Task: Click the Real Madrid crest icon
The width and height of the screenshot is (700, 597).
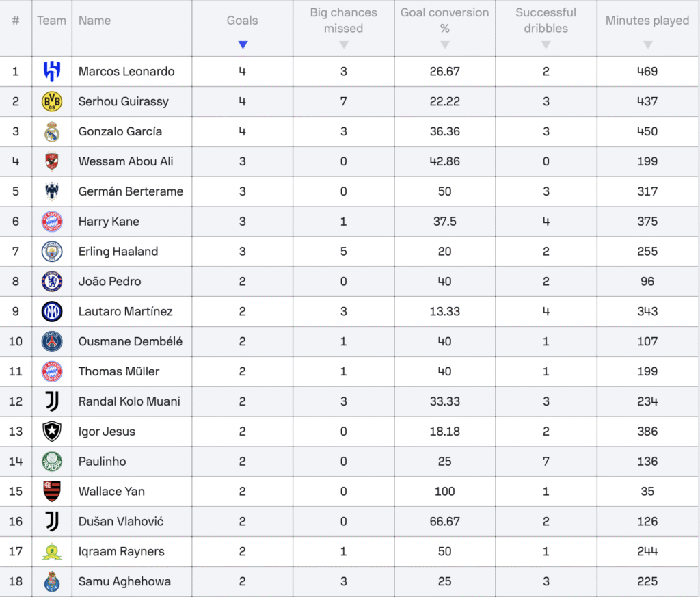Action: click(x=52, y=132)
